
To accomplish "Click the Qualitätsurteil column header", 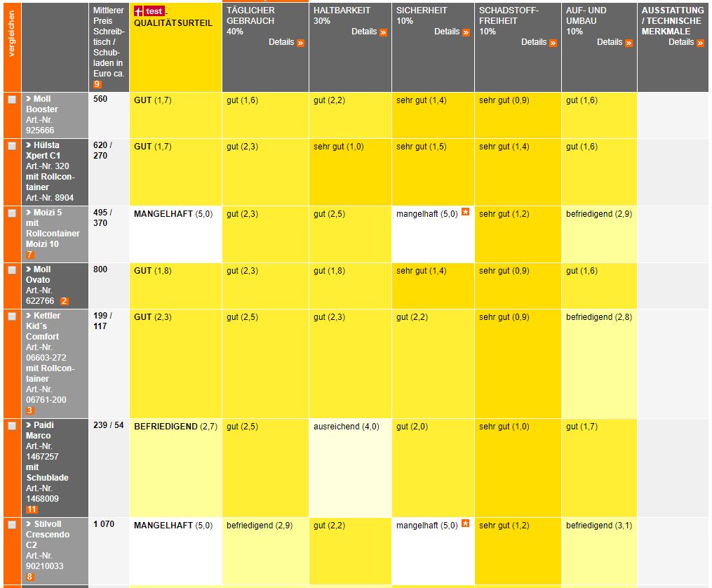I will click(x=175, y=47).
